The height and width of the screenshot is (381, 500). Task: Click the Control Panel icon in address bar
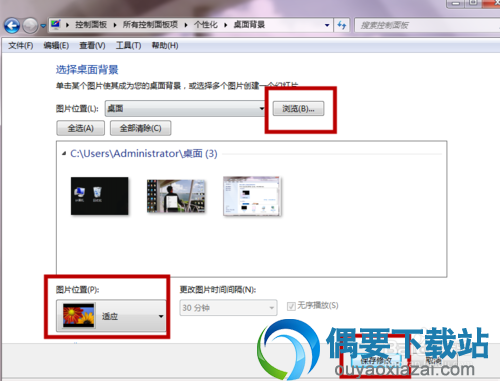pos(55,24)
